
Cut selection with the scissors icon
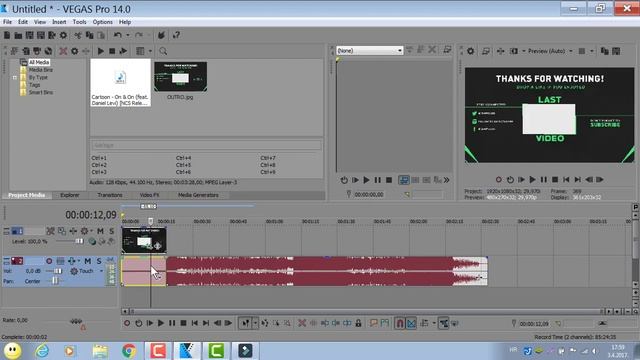pyautogui.click(x=78, y=36)
